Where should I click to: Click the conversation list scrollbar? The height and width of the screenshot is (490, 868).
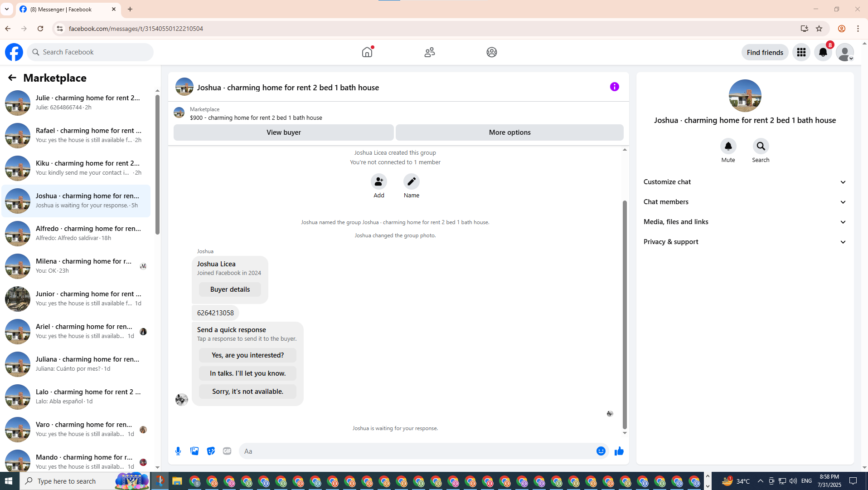157,165
